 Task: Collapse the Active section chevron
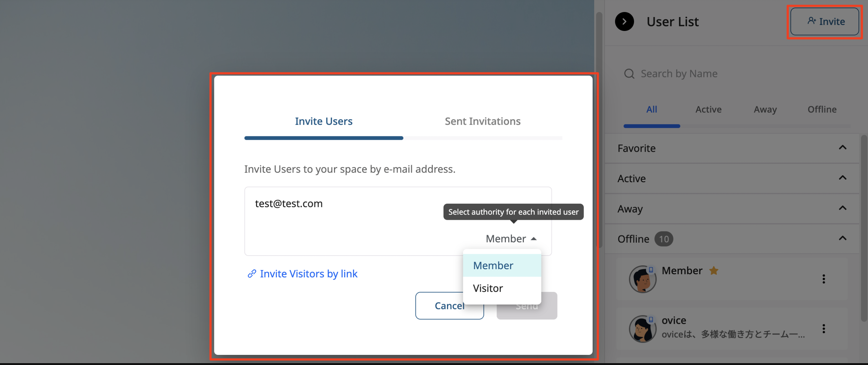click(x=842, y=178)
